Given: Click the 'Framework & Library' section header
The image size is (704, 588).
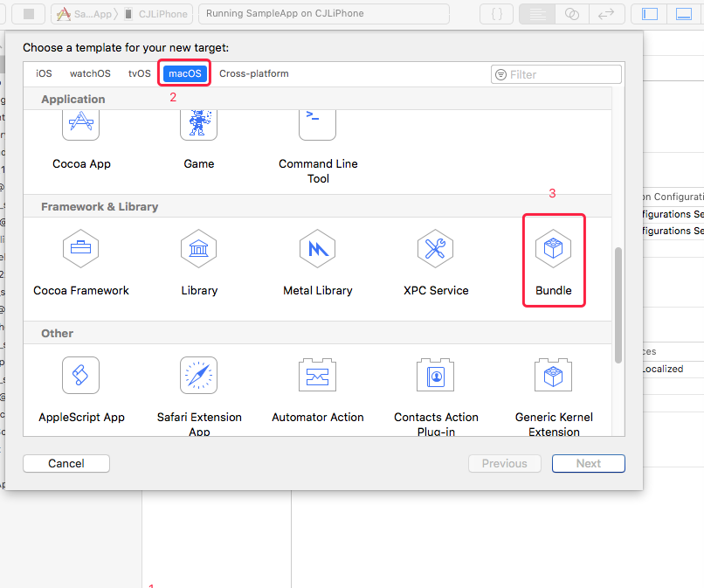Looking at the screenshot, I should 100,207.
